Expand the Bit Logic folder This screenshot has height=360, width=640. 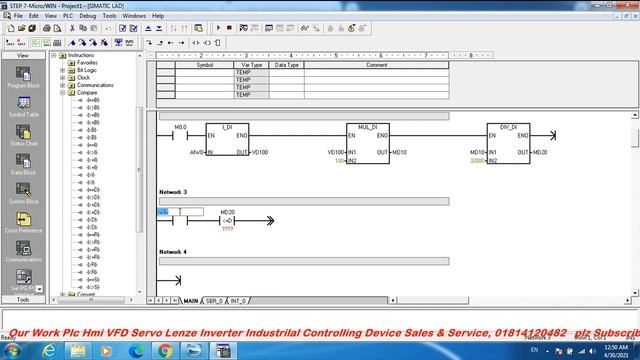click(x=62, y=70)
